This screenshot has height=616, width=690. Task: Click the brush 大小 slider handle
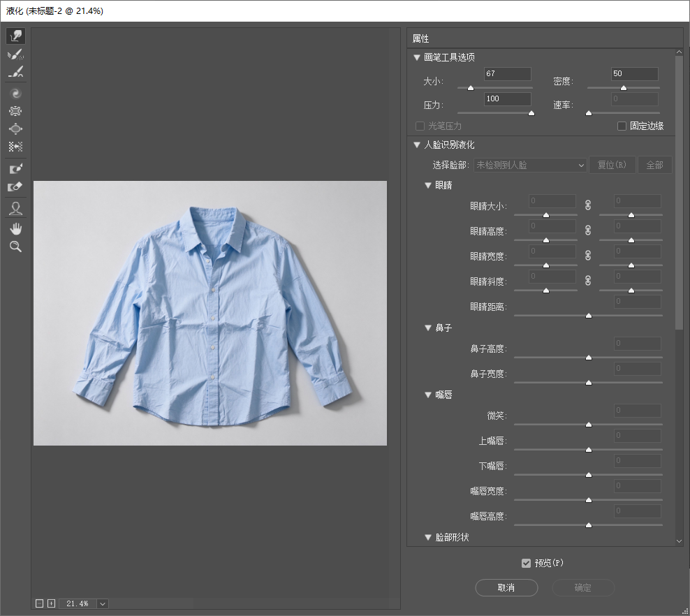[x=471, y=88]
